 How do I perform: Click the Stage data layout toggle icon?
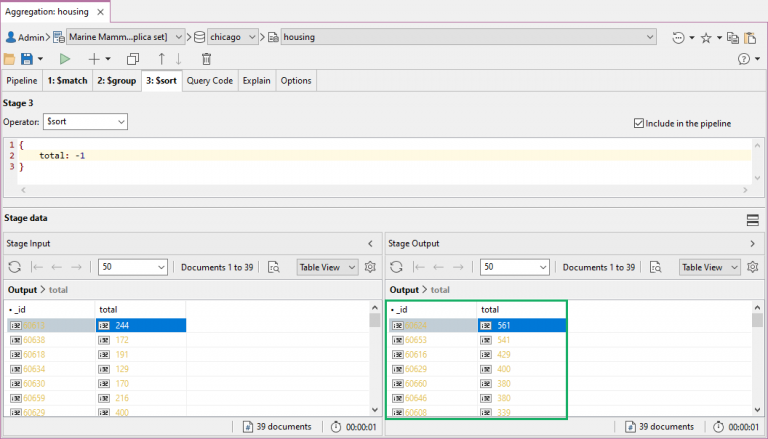click(752, 219)
